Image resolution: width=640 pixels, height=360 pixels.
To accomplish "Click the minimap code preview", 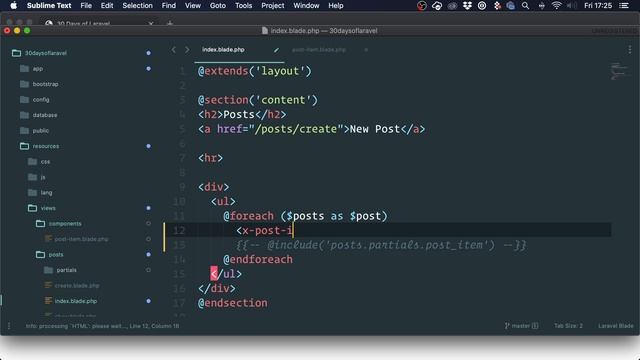I will click(620, 71).
